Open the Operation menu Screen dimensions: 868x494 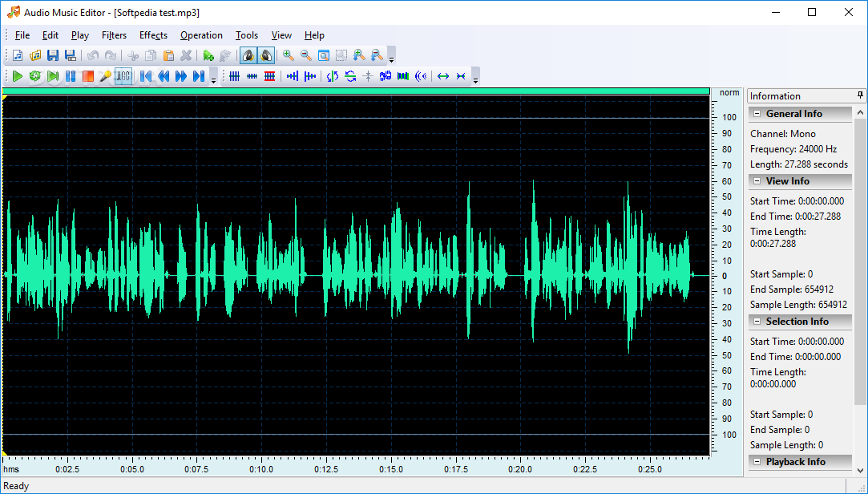coord(201,35)
